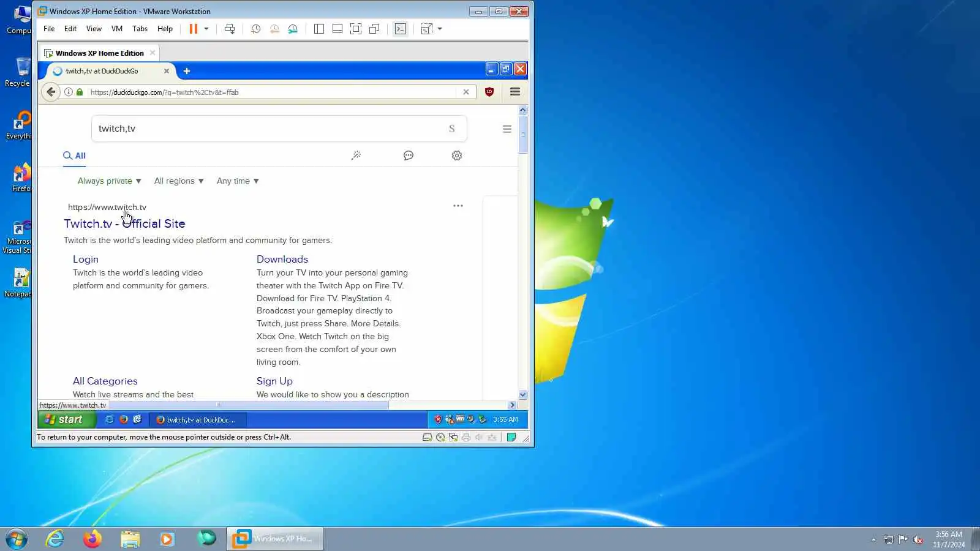Show site information from the address bar
Screen dimensions: 980x551
pyautogui.click(x=69, y=92)
